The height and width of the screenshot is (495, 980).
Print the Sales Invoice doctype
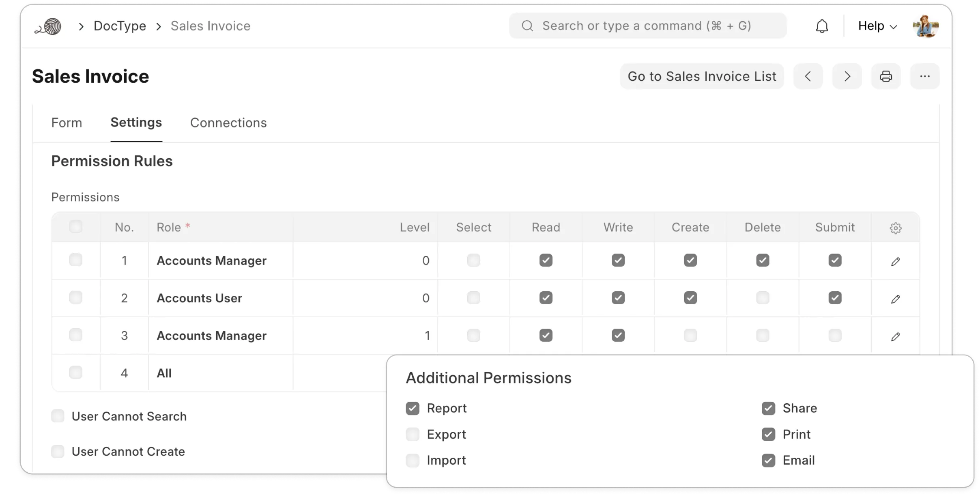[x=886, y=76]
